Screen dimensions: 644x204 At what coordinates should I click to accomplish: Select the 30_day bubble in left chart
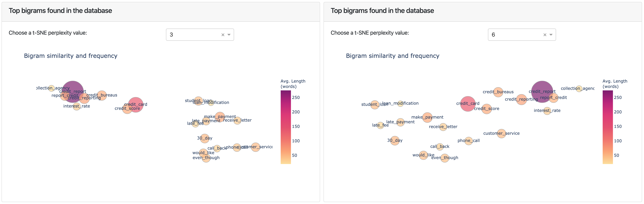[205, 138]
